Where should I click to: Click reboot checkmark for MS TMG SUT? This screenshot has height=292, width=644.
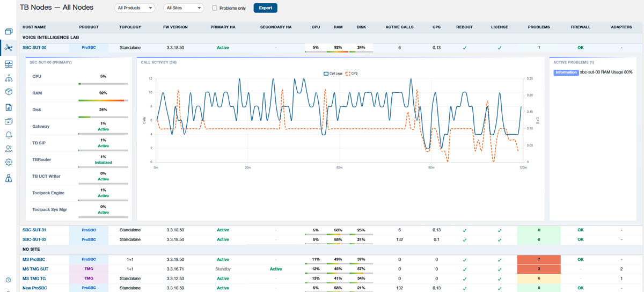(x=465, y=269)
